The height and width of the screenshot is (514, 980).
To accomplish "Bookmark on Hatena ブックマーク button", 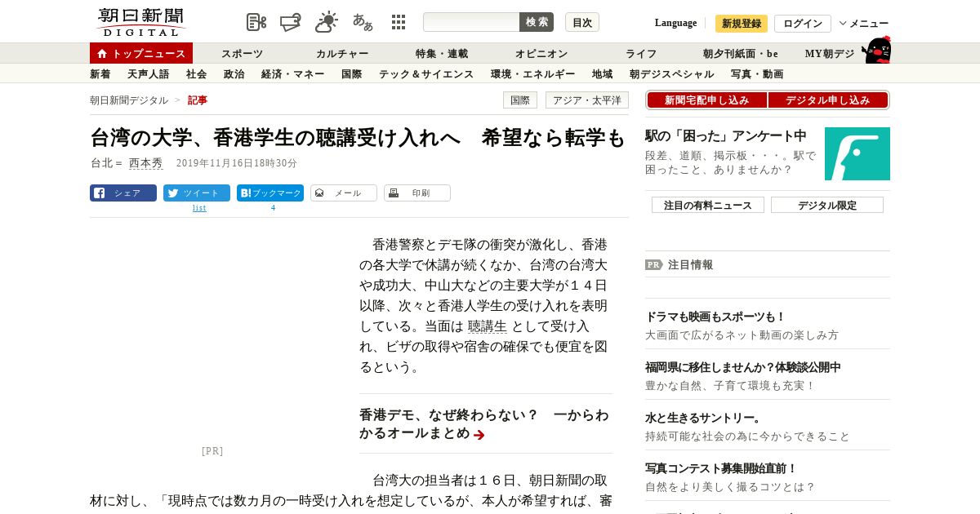I will [x=270, y=193].
